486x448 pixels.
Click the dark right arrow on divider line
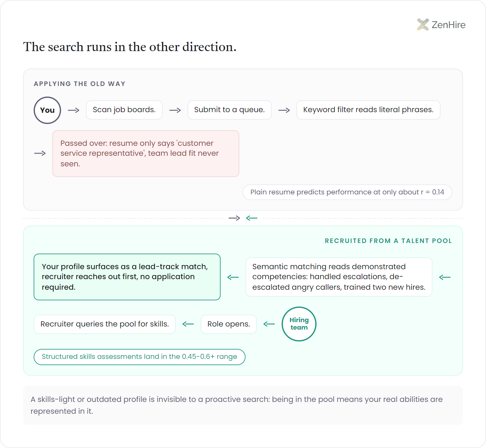234,218
